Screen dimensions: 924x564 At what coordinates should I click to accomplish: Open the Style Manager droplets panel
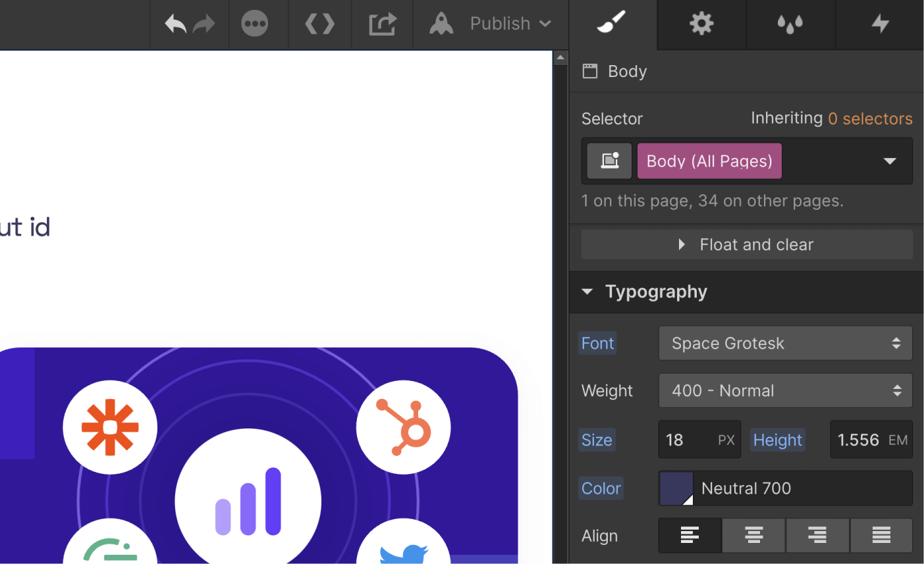(x=790, y=24)
